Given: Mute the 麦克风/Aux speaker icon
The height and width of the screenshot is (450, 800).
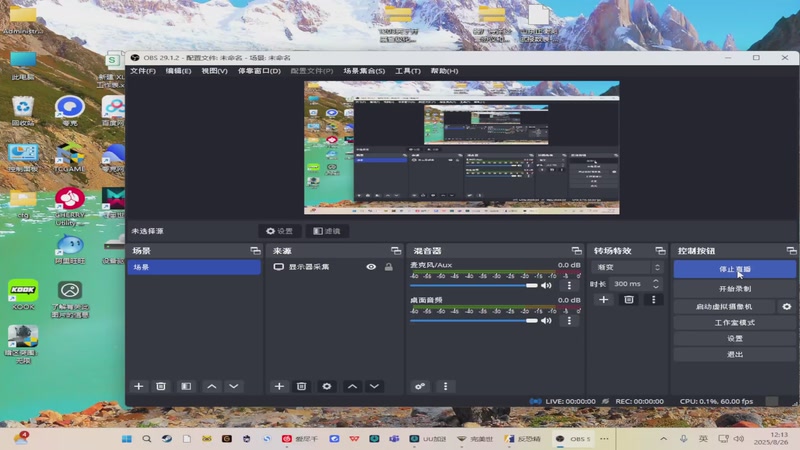Looking at the screenshot, I should pyautogui.click(x=546, y=285).
